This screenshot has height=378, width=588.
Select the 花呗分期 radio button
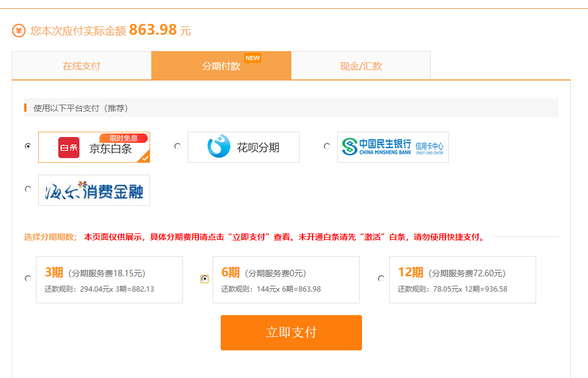point(177,146)
